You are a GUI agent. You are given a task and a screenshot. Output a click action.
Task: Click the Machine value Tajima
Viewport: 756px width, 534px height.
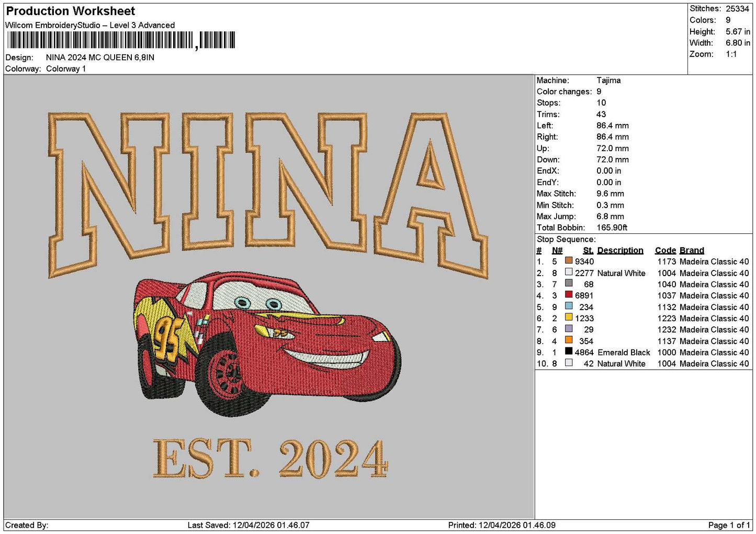tap(608, 81)
